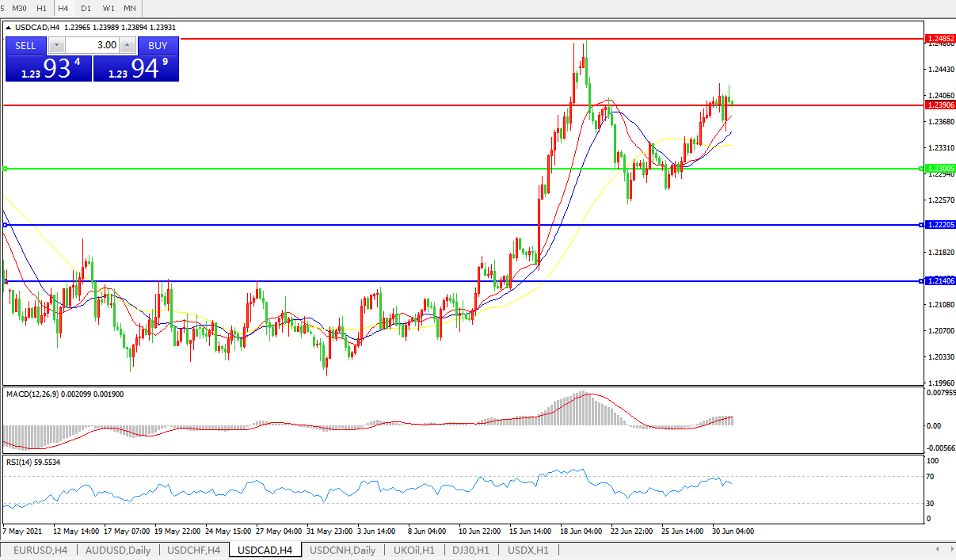Screen dimensions: 956x560
Task: Increase trade volume with the up arrow
Action: 128,45
